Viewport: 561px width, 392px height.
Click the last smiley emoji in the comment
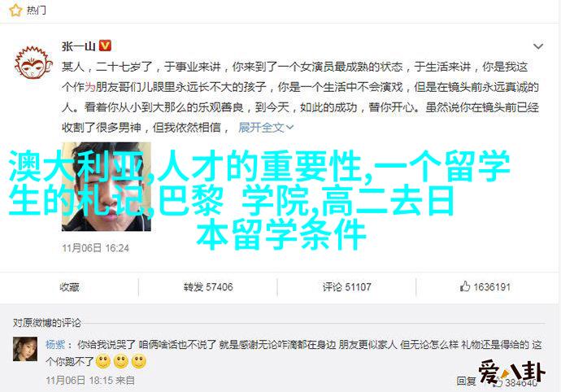click(139, 362)
